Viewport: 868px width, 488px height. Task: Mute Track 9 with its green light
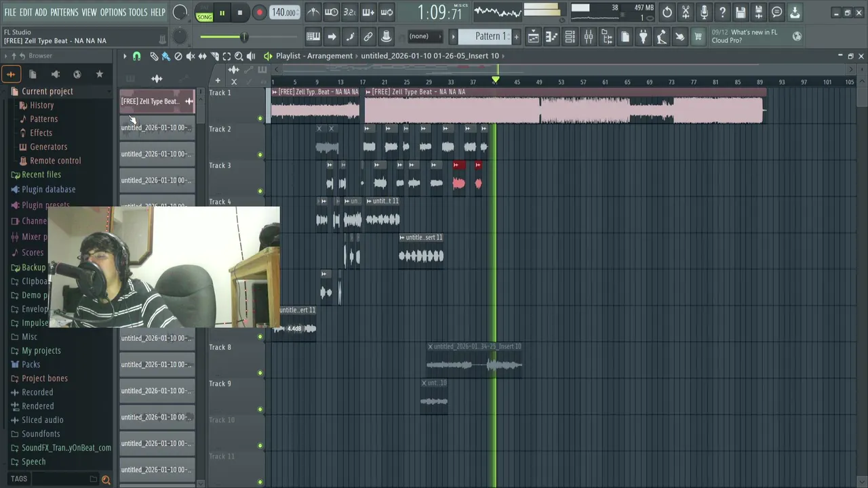pyautogui.click(x=260, y=409)
